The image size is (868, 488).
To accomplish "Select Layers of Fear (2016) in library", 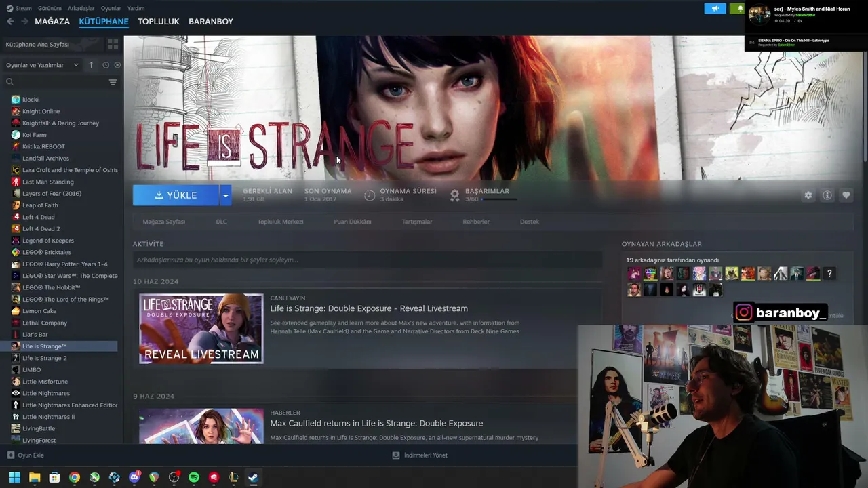I will [59, 194].
